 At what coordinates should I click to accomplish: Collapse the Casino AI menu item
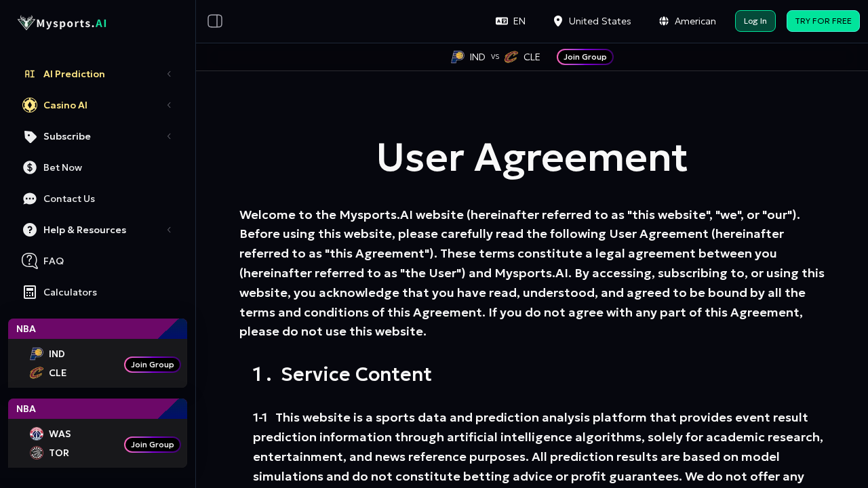[169, 105]
